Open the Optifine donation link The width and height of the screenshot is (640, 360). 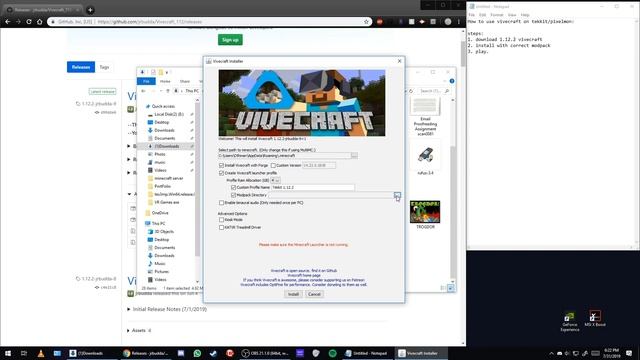coord(304,284)
